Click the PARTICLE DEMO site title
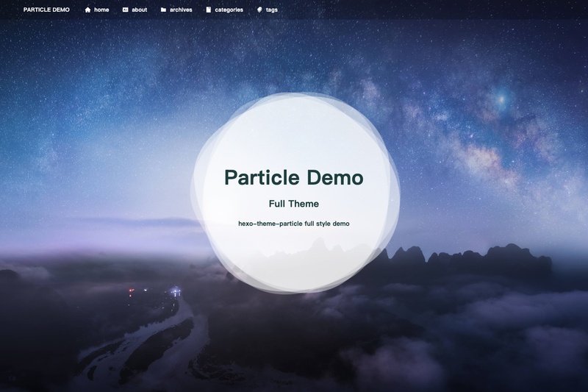Viewport: 588px width, 392px height. pos(46,10)
